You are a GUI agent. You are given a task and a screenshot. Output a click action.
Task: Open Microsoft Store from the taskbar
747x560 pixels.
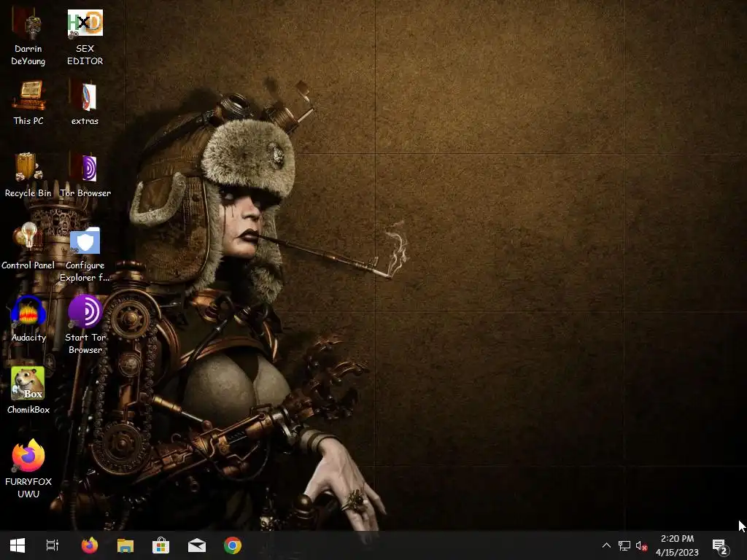pyautogui.click(x=161, y=545)
